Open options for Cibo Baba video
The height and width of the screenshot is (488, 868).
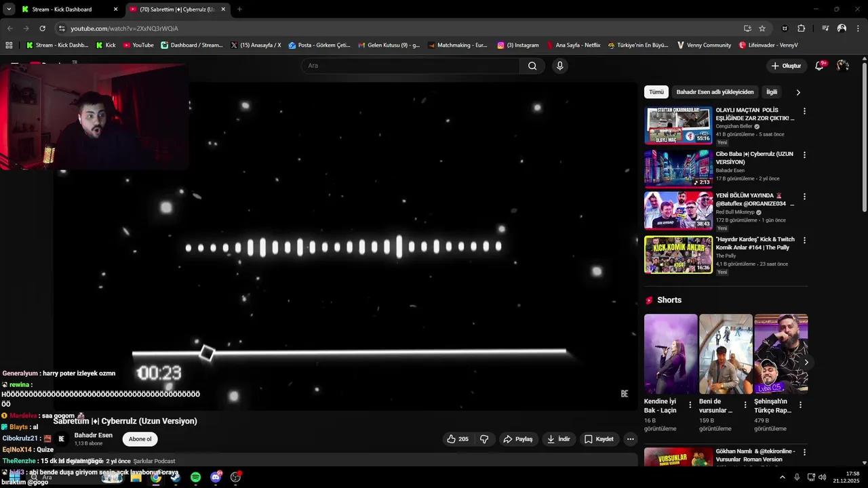(804, 155)
